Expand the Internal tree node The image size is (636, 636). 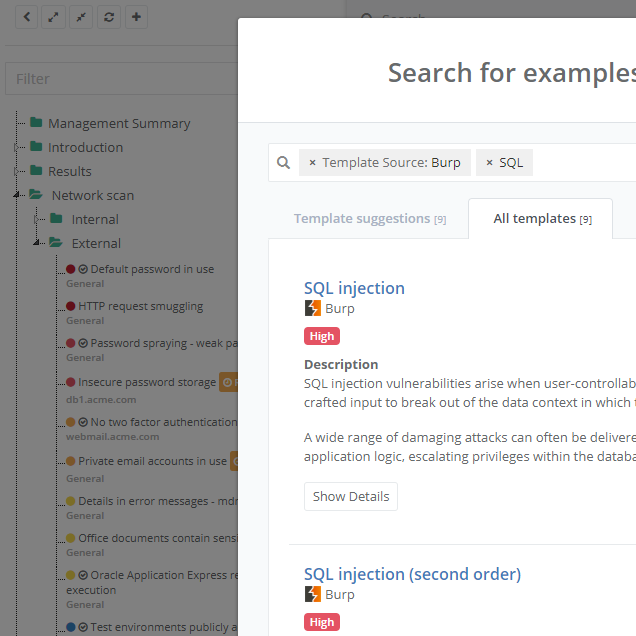pos(37,219)
